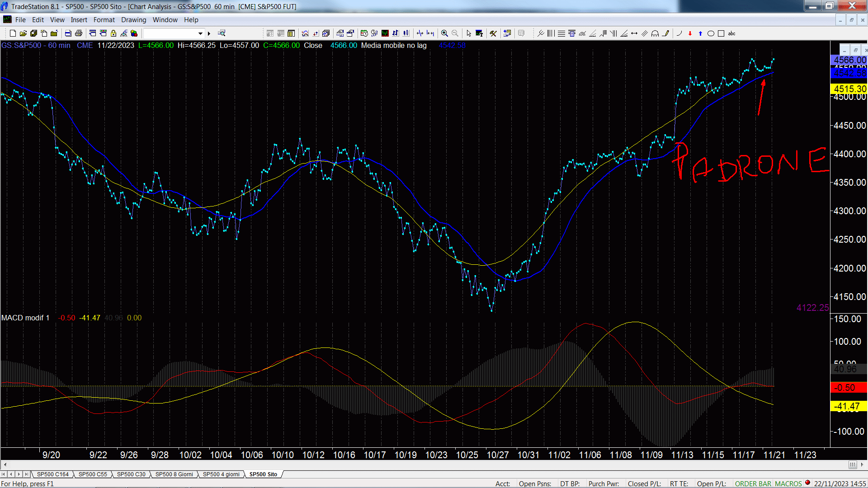Open the Drawing menu
This screenshot has width=868, height=488.
point(134,20)
